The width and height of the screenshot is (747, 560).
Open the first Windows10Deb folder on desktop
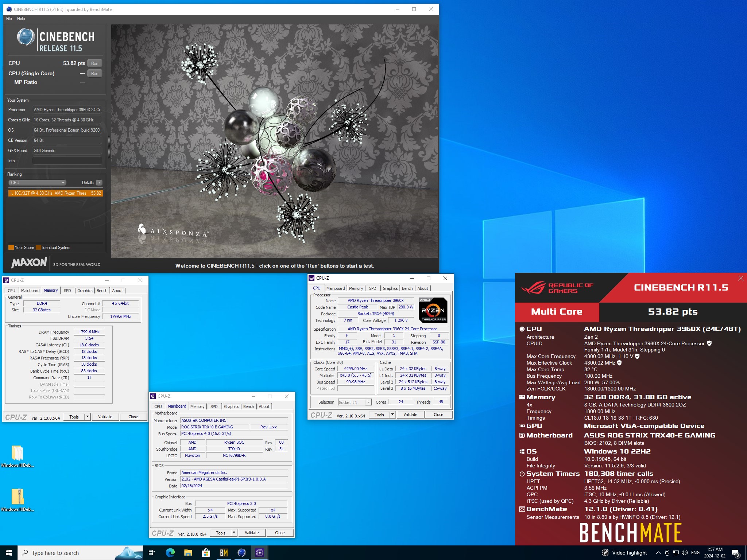(17, 456)
